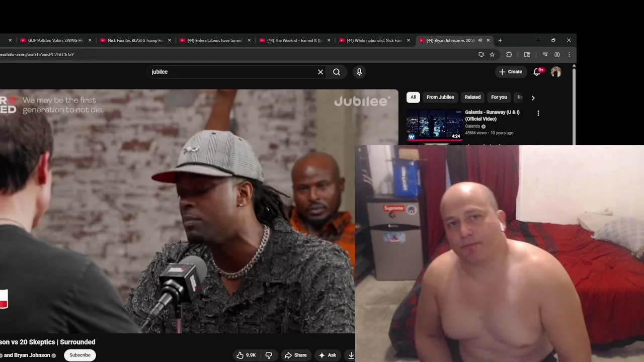Clear the jubilee search text
The width and height of the screenshot is (644, 362).
[x=320, y=72]
